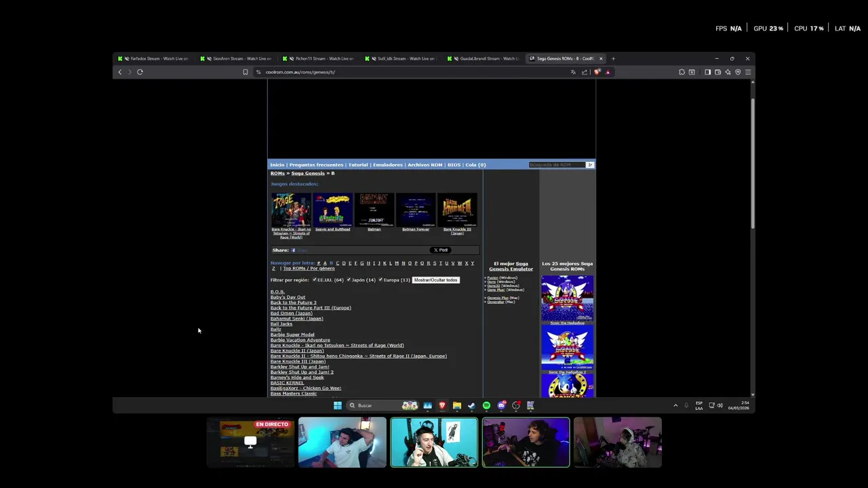868x488 pixels.
Task: Open the extensions puzzle icon in browser toolbar
Action: pos(682,72)
